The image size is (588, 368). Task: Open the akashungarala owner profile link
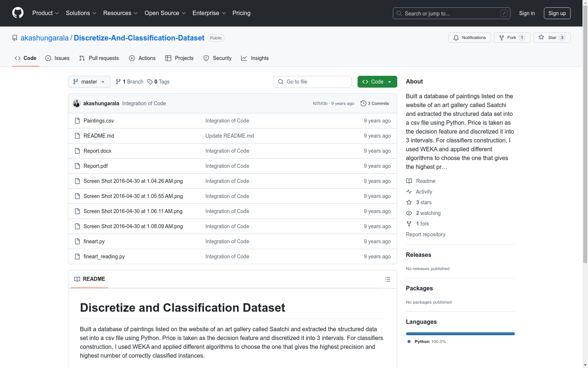pyautogui.click(x=44, y=38)
